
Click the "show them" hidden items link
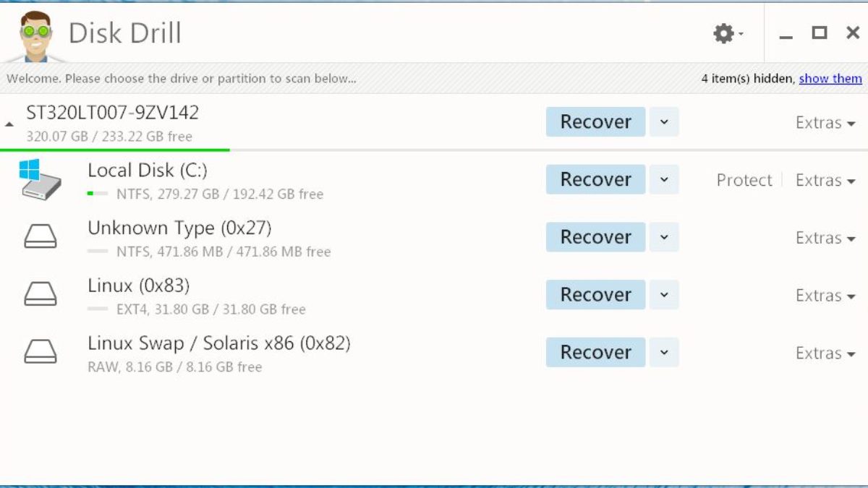(x=830, y=79)
